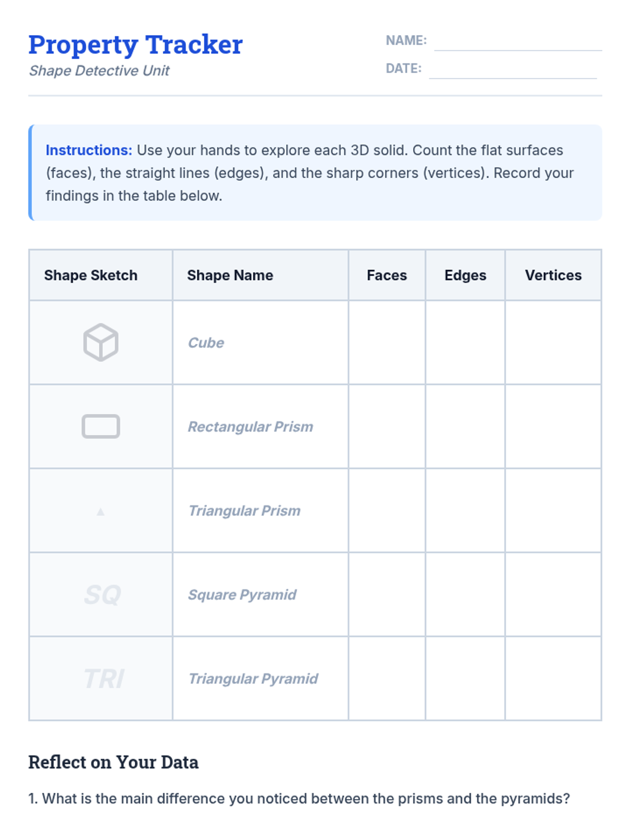Click the Vertices column header
Viewport: 630px width, 840px height.
click(553, 275)
